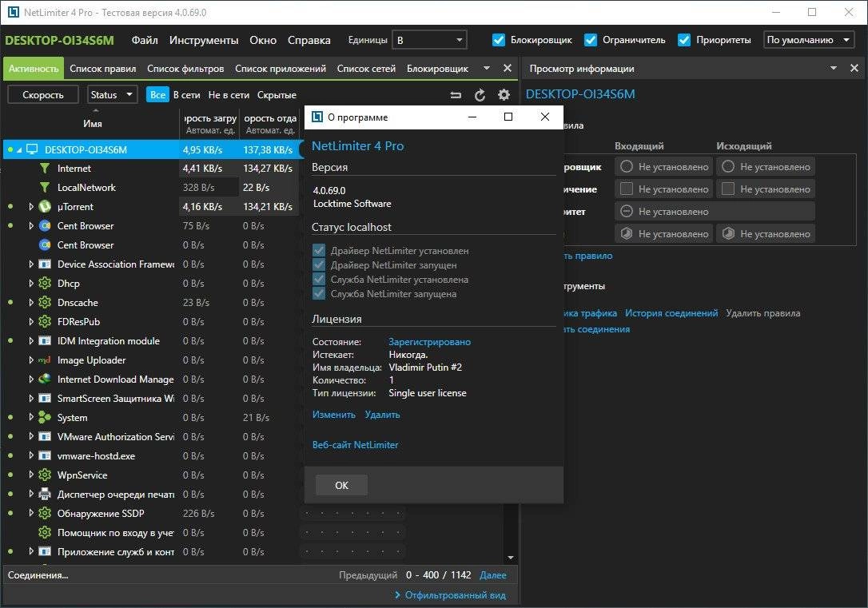Check incoming limit 'Не установлено' checkbox
This screenshot has height=608, width=868.
pos(627,189)
